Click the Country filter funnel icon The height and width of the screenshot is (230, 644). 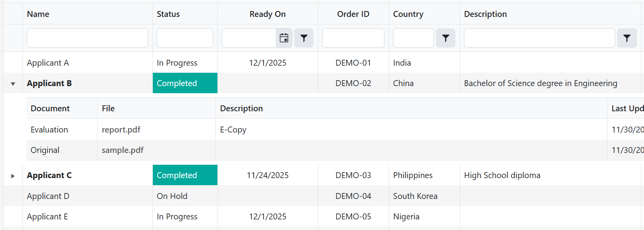(x=445, y=38)
